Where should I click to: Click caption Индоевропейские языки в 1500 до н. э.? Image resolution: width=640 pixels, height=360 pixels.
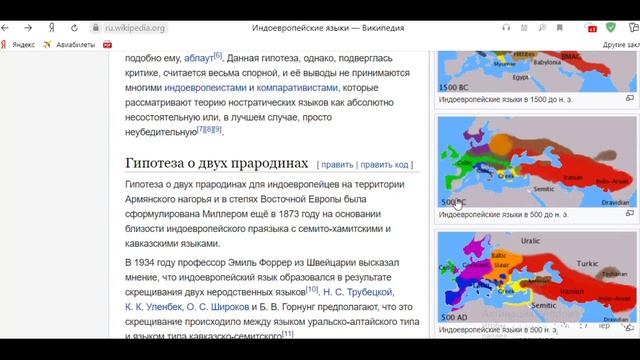point(505,99)
